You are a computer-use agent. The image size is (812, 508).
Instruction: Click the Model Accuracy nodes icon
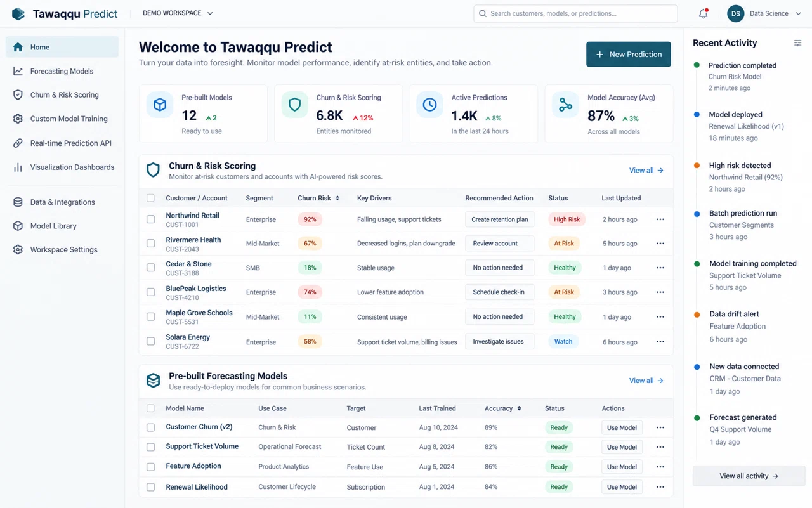(x=565, y=105)
